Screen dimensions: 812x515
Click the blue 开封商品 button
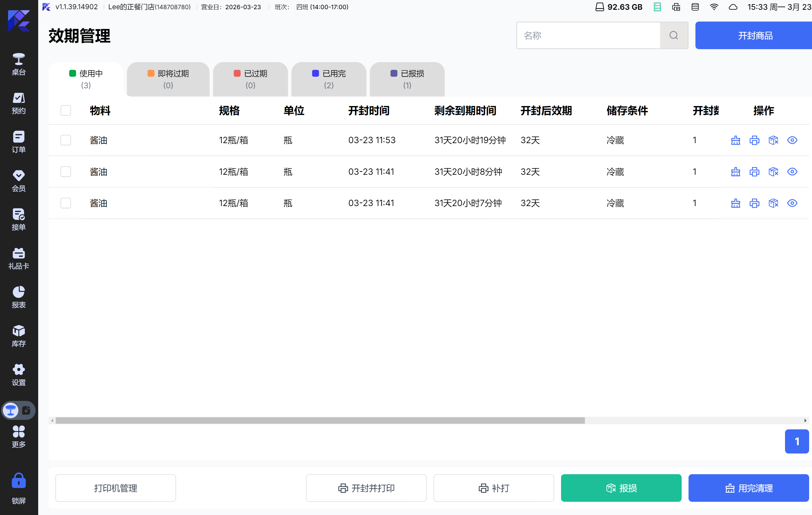click(755, 35)
